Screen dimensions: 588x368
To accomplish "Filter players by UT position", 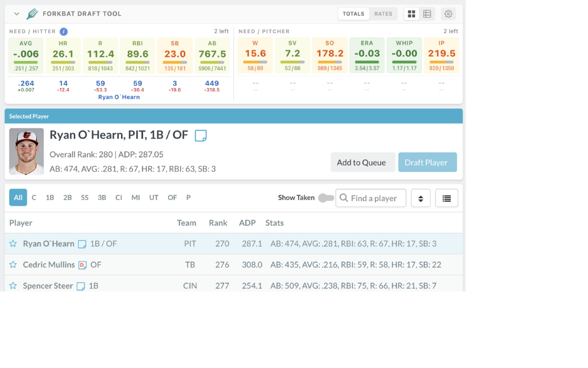I will [153, 197].
